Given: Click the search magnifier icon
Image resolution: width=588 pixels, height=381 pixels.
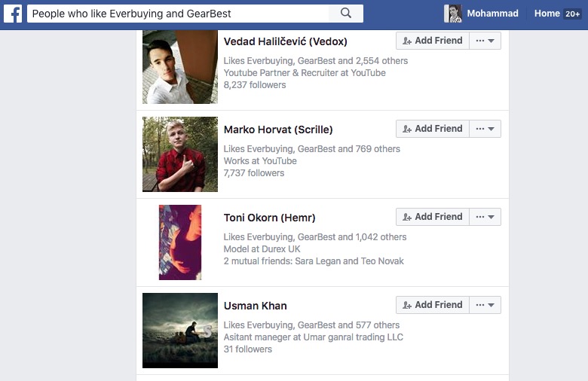Looking at the screenshot, I should tap(346, 14).
